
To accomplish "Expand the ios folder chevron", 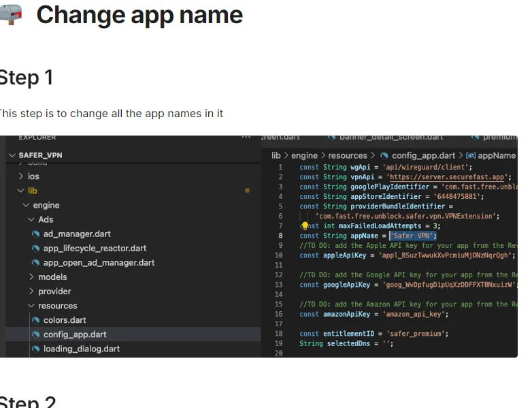I will pyautogui.click(x=21, y=176).
